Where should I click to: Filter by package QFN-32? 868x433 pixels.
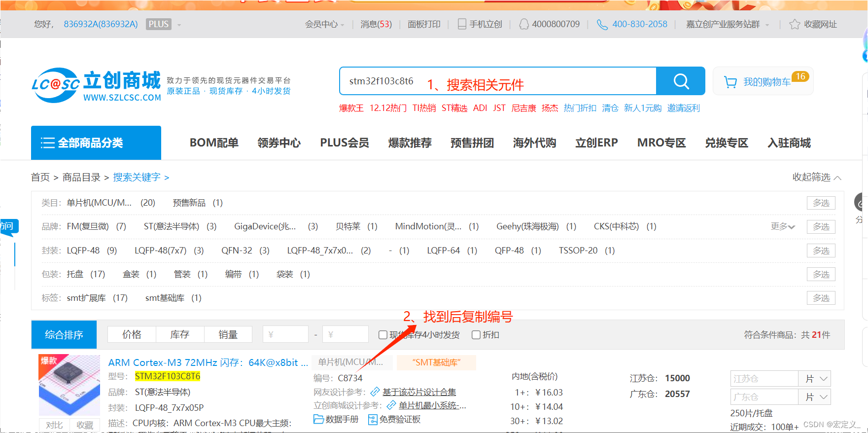[245, 251]
